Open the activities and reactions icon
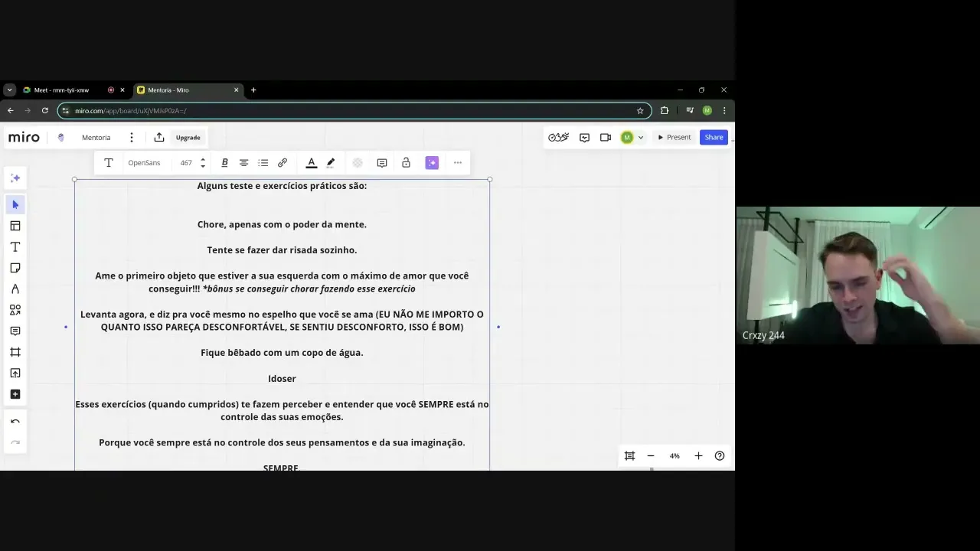The width and height of the screenshot is (980, 551). 558,138
